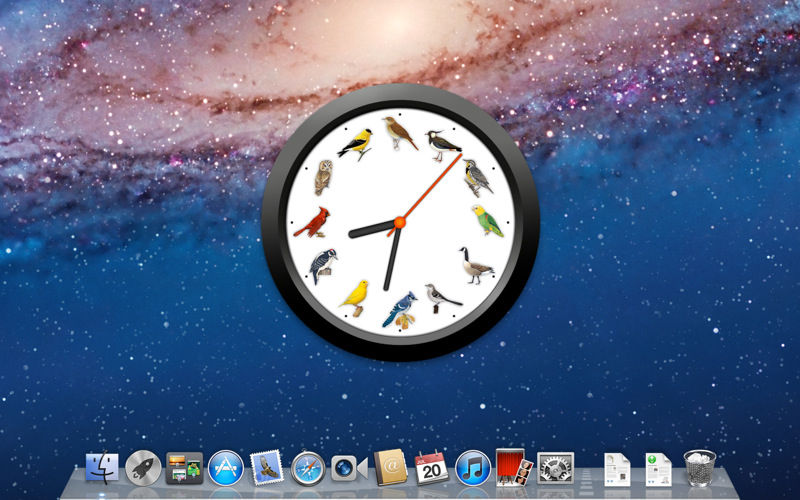Open System Preferences gear icon
The width and height of the screenshot is (800, 500).
point(556,468)
